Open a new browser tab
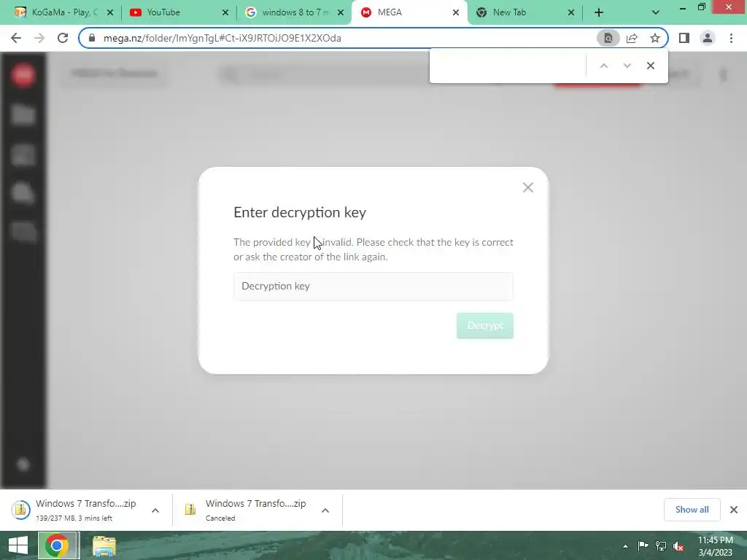 point(599,12)
